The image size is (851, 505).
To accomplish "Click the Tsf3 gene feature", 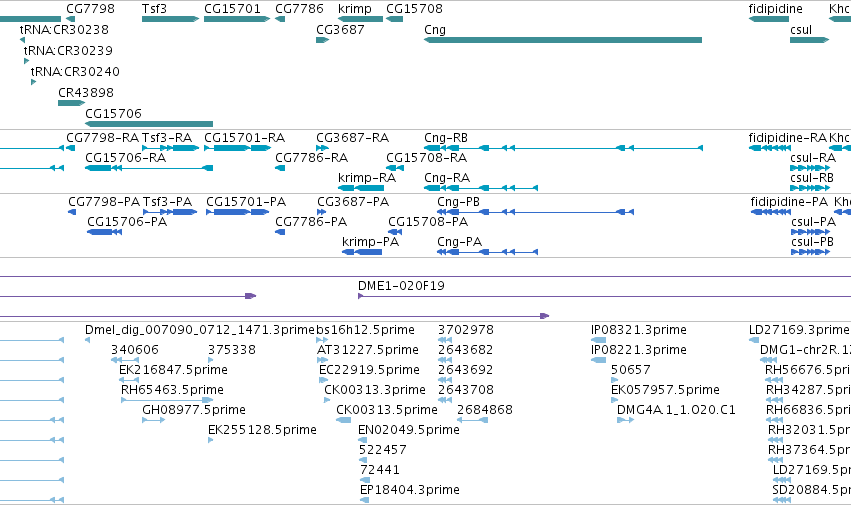I will coord(170,19).
